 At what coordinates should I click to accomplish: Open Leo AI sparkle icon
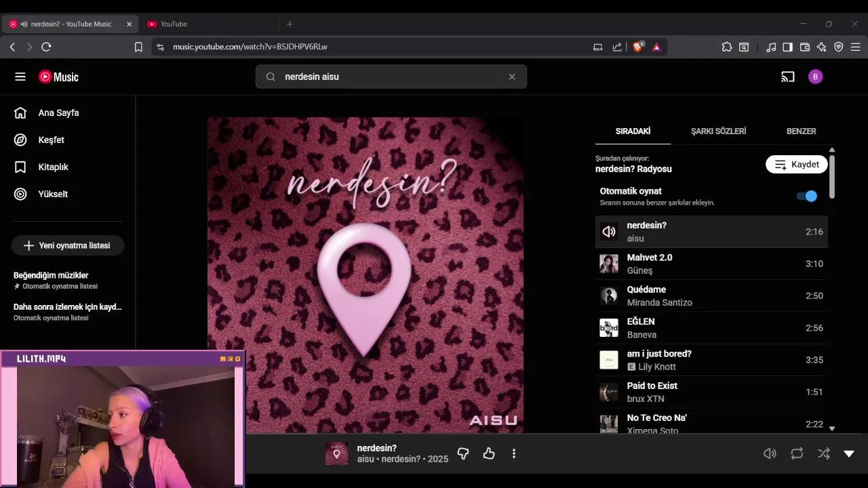(822, 47)
